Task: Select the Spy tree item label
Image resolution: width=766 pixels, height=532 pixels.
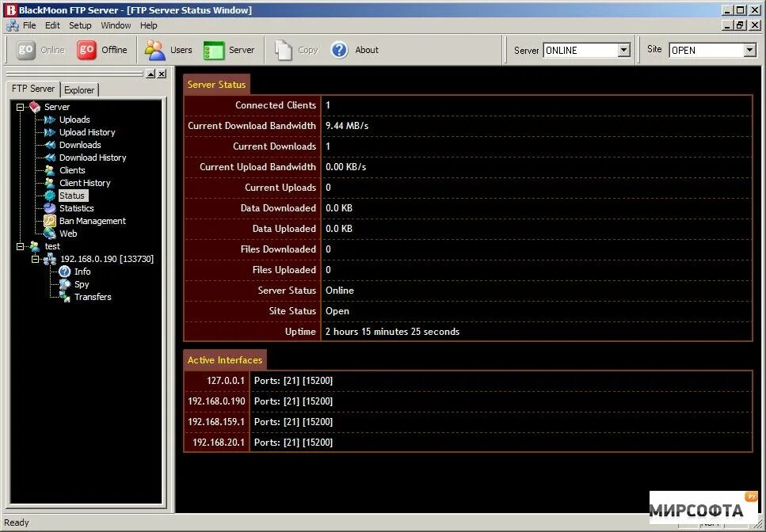Action: 82,284
